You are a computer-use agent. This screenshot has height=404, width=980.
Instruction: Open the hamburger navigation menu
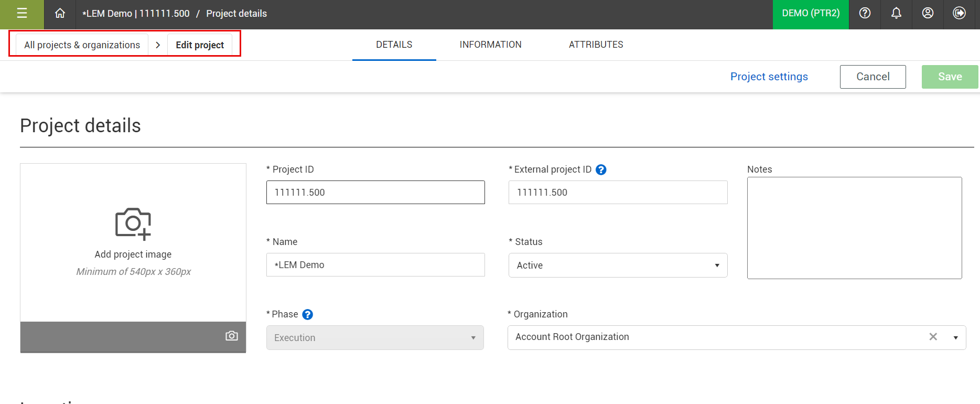22,14
